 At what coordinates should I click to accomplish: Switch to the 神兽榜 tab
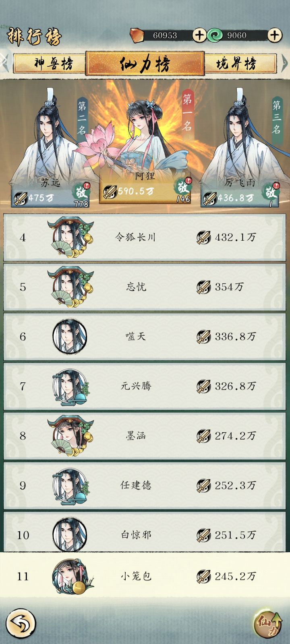50,63
